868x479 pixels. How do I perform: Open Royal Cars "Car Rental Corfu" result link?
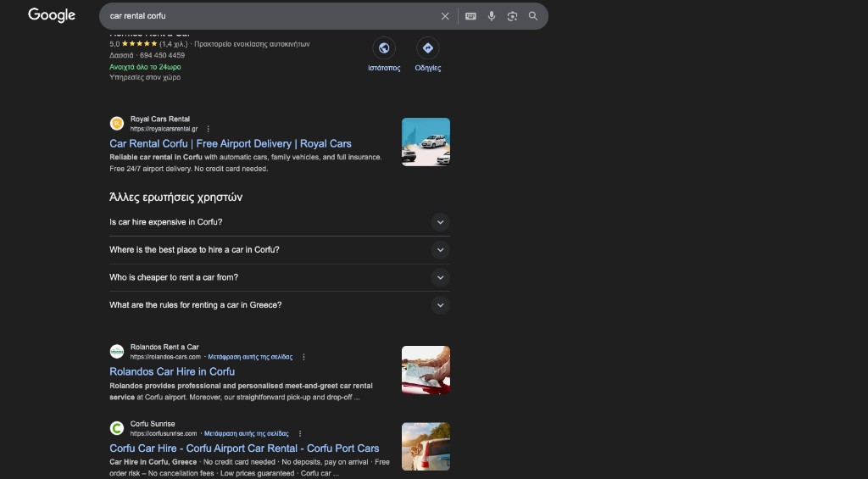230,144
